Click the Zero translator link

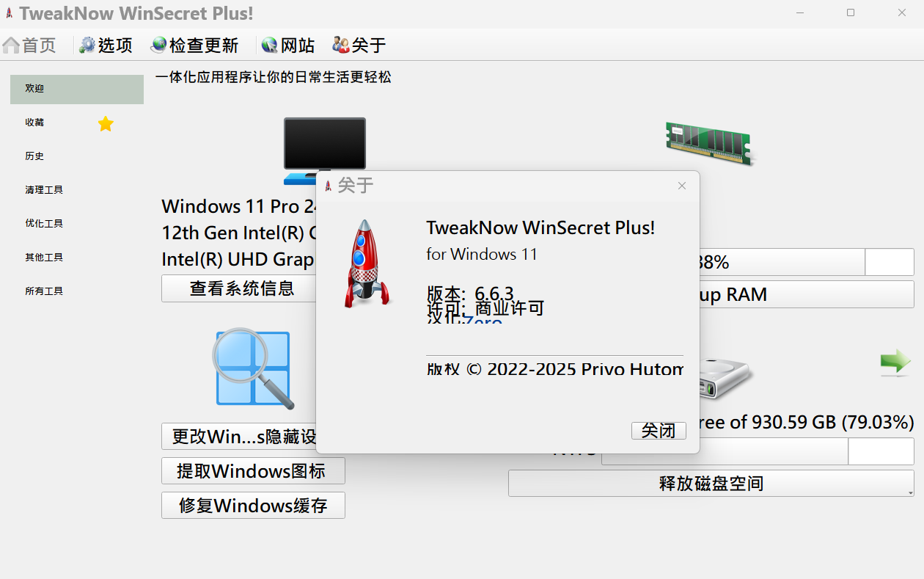[x=483, y=321]
